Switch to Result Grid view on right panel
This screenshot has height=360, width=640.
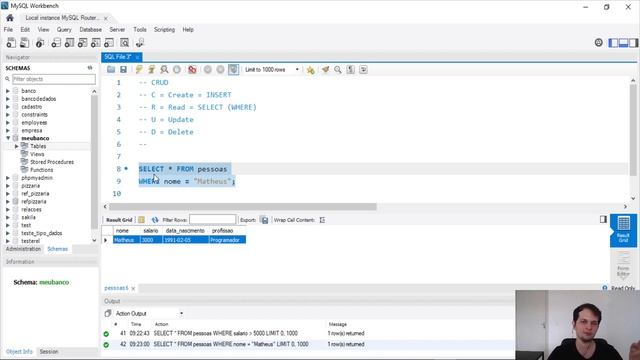623,230
